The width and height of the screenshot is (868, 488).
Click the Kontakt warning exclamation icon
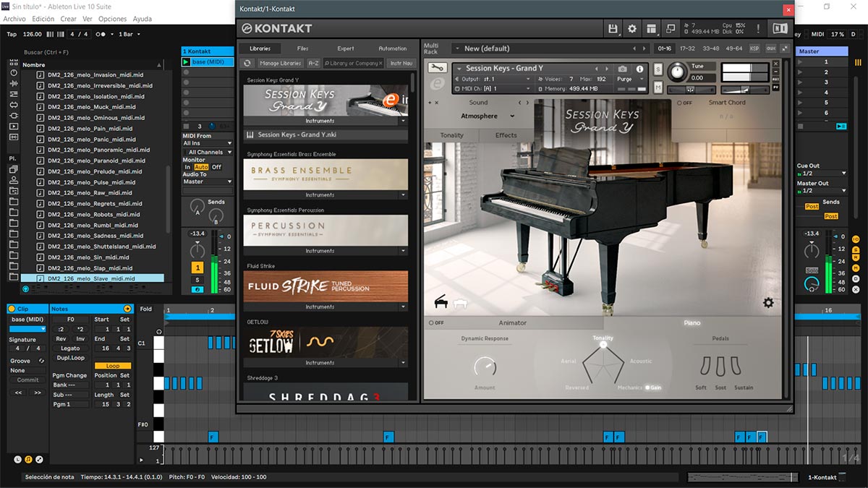coord(758,29)
